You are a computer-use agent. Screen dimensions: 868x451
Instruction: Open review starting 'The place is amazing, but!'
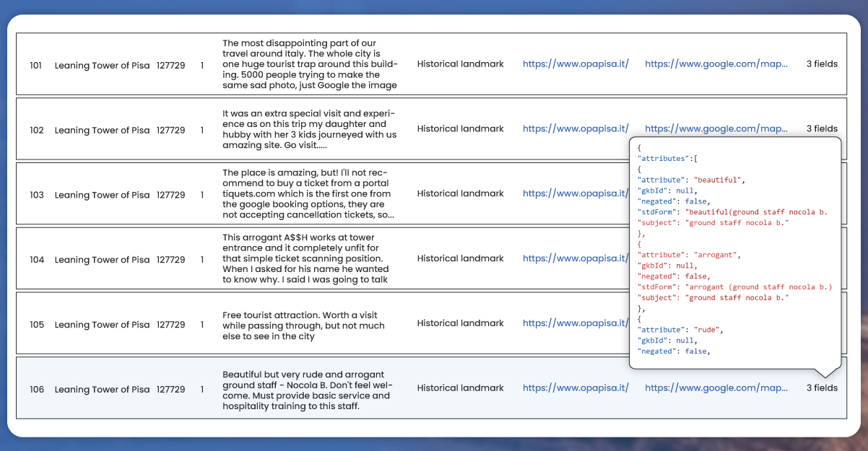(308, 194)
